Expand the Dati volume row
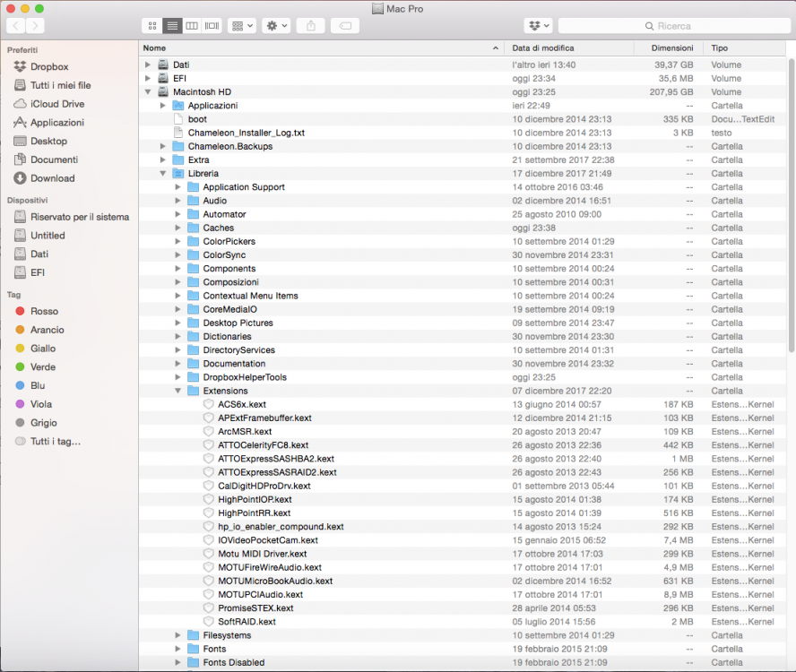This screenshot has height=672, width=796. [x=147, y=65]
